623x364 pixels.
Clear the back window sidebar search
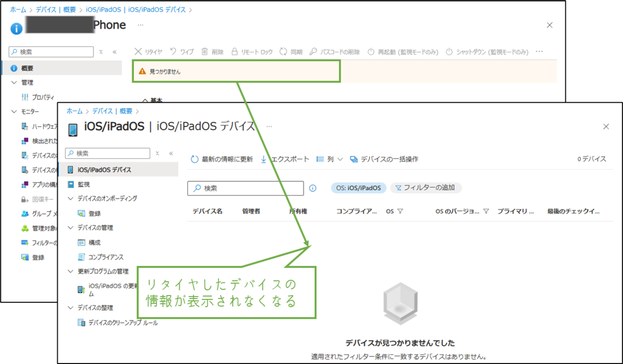pos(101,52)
